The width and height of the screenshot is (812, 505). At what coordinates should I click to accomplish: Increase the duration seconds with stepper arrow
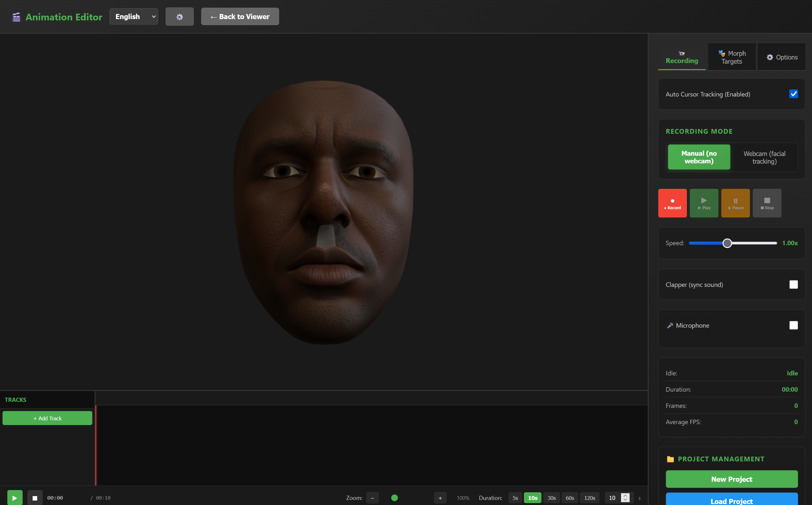(x=625, y=495)
